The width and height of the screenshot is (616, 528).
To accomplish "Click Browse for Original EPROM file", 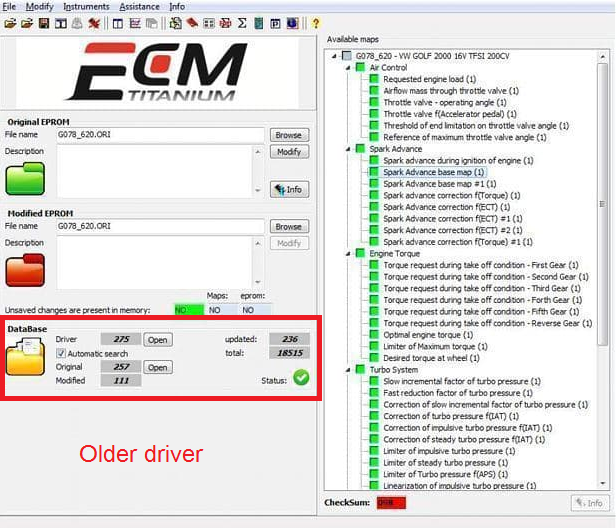I will point(289,135).
